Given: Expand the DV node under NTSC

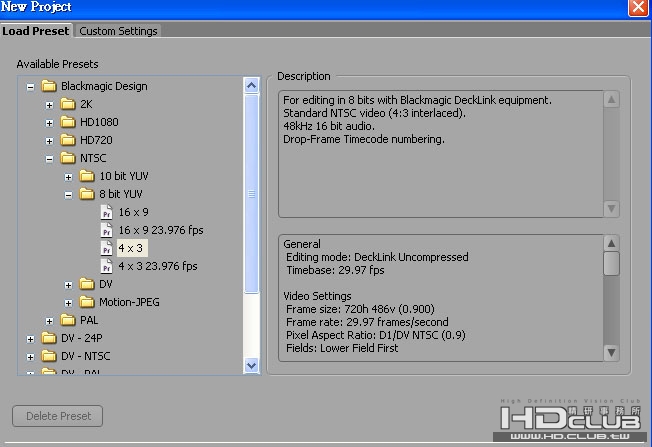Looking at the screenshot, I should pos(69,285).
